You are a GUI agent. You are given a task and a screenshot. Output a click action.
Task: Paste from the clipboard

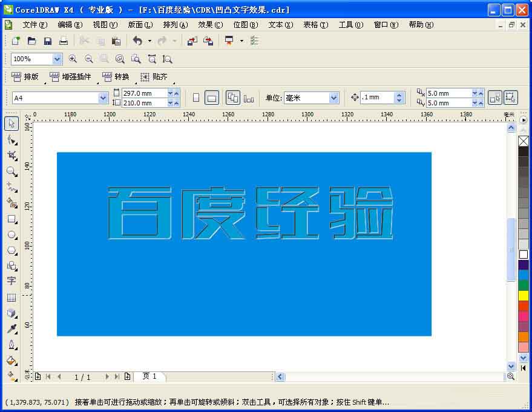tap(116, 41)
